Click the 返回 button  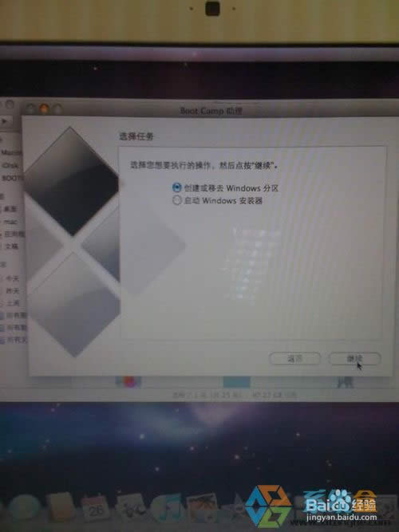[294, 359]
